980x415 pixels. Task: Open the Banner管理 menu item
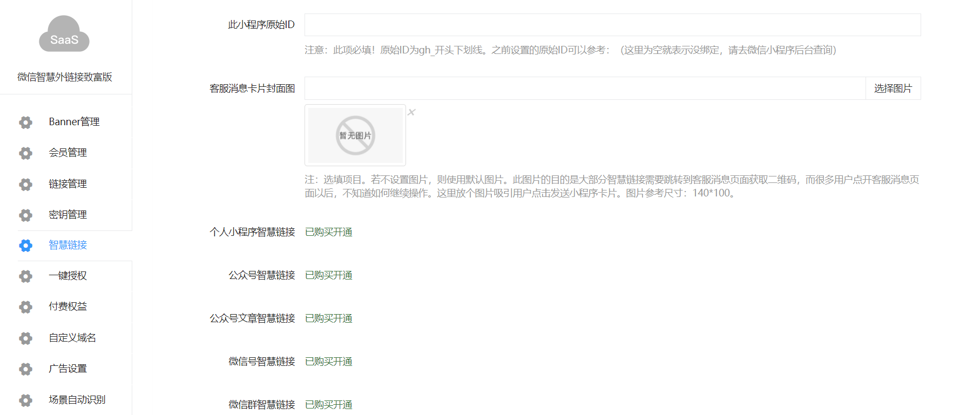74,122
